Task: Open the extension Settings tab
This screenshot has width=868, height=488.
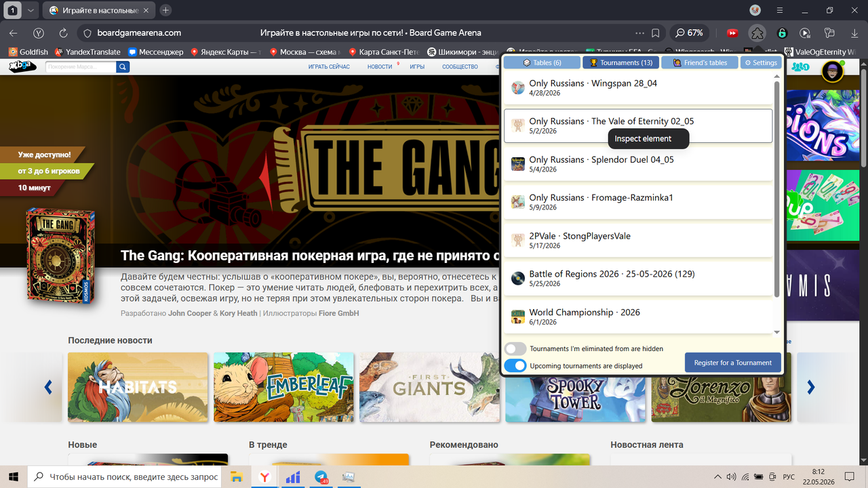Action: [760, 62]
